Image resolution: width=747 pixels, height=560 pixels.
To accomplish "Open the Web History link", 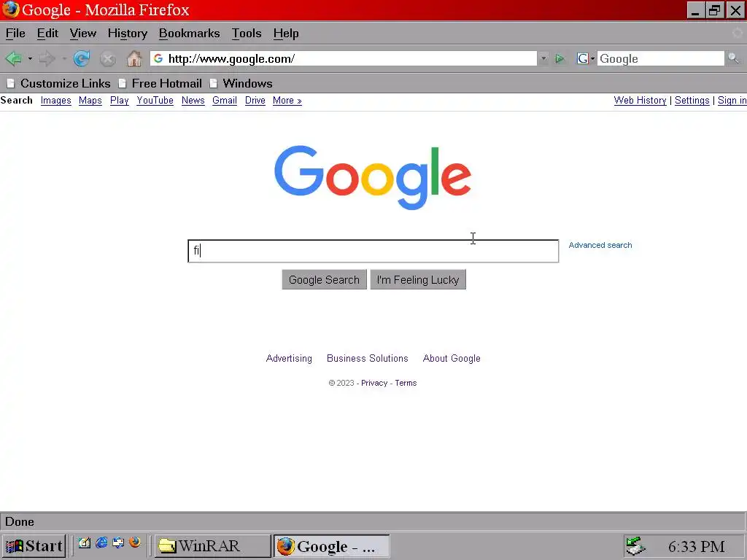I will pos(640,101).
